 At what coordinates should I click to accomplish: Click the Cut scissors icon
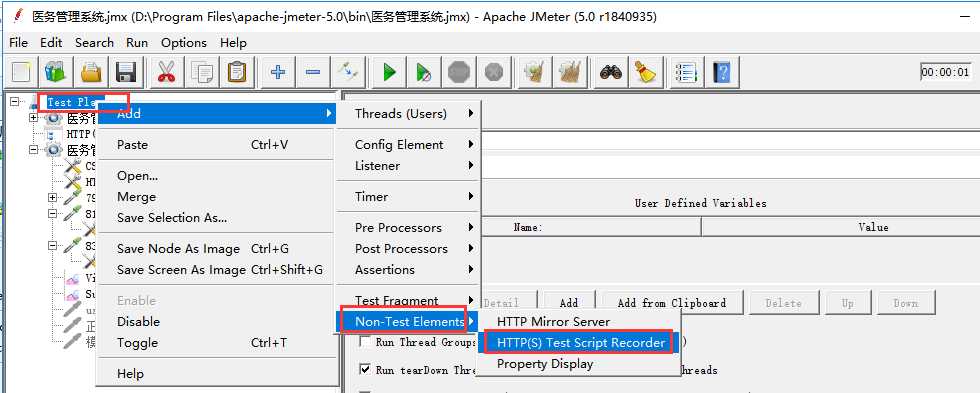tap(166, 72)
